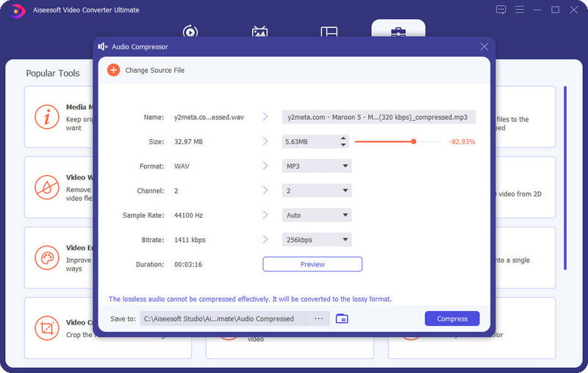Open the Bitrate 256kbps dropdown

317,239
